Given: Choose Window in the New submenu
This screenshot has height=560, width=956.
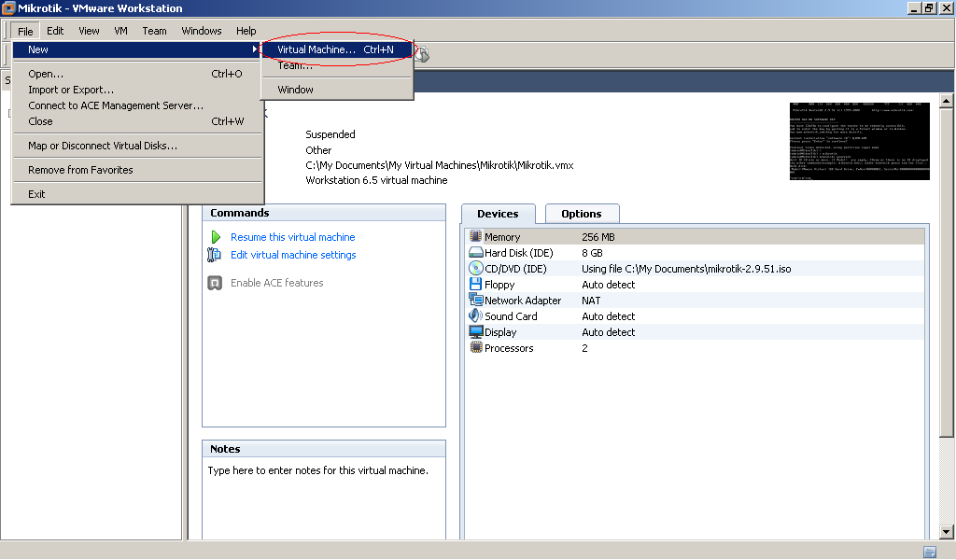Looking at the screenshot, I should pos(337,90).
